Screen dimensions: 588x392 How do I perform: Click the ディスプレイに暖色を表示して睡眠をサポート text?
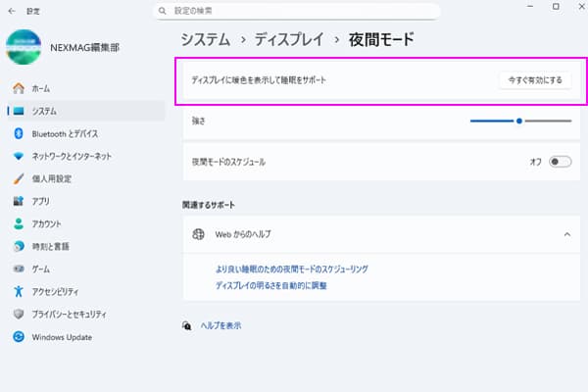tap(259, 80)
